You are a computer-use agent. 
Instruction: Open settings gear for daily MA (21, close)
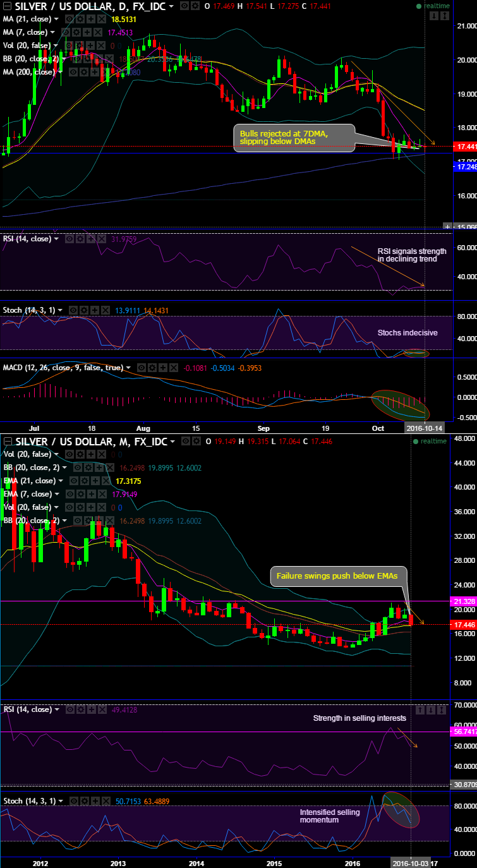[x=80, y=19]
